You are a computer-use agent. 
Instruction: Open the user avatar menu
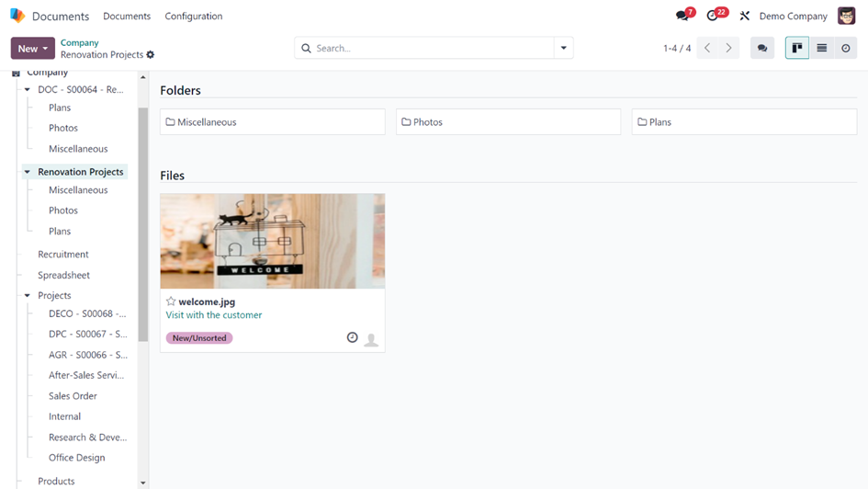pos(846,16)
